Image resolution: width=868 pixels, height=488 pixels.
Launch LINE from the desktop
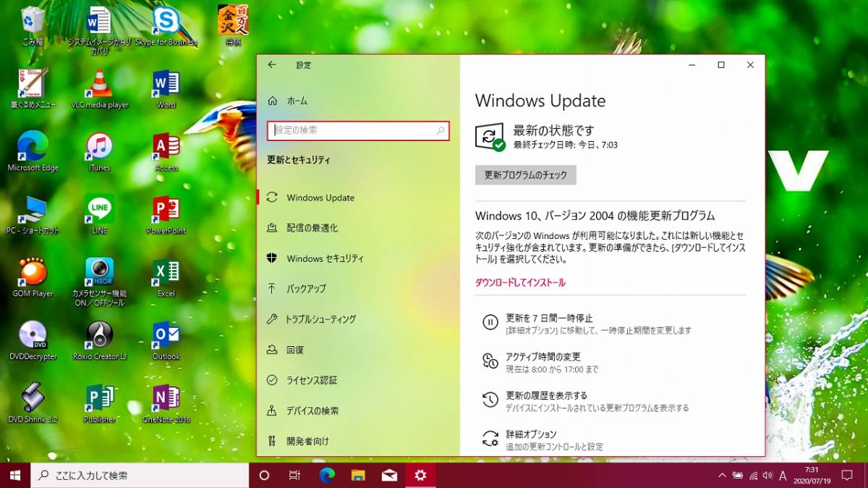tap(99, 214)
